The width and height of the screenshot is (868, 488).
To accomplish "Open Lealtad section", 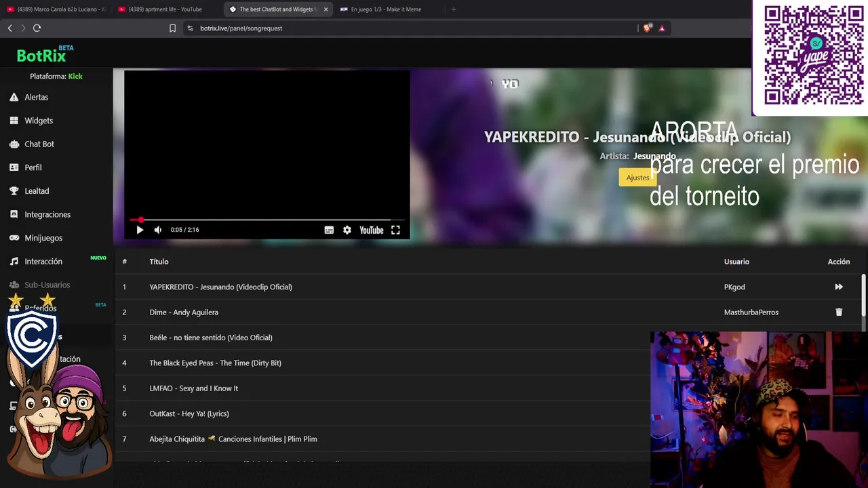I will click(x=37, y=191).
